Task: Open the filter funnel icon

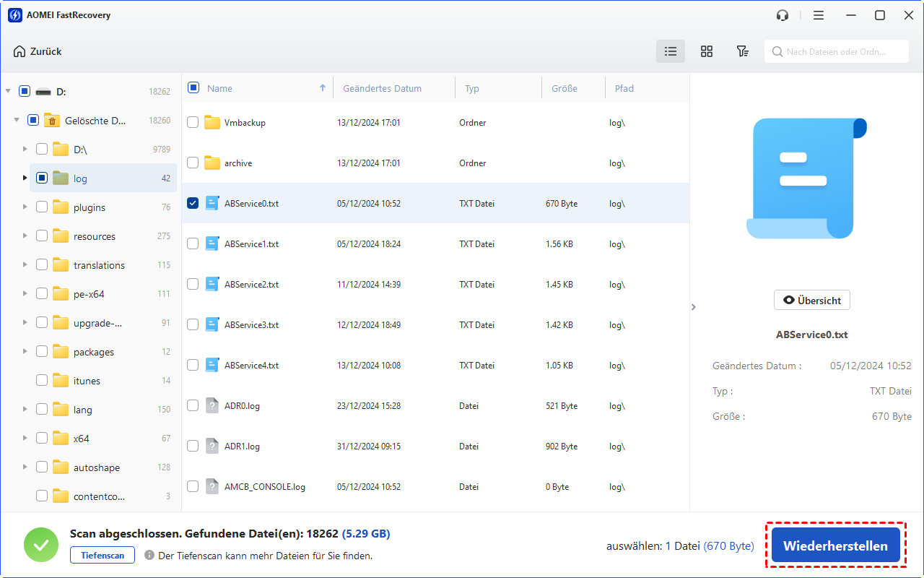Action: coord(742,51)
